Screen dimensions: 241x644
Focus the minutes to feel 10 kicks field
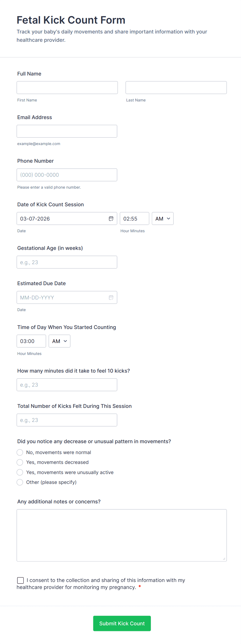coord(67,385)
